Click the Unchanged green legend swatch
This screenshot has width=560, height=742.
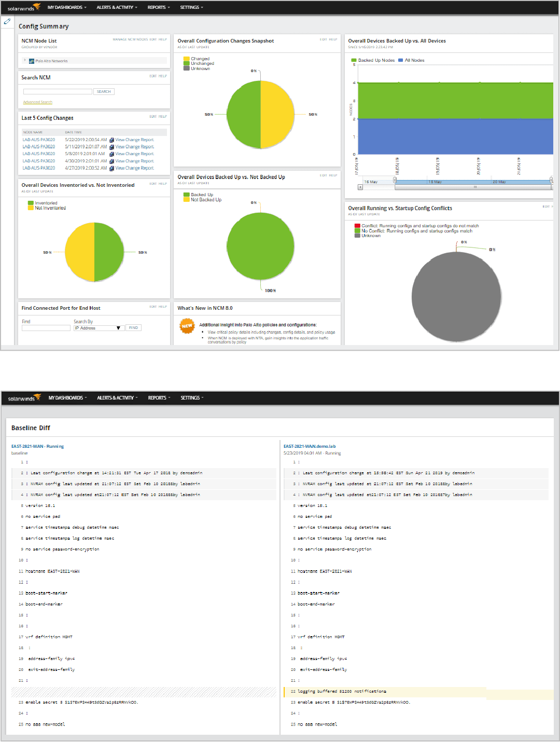(187, 64)
